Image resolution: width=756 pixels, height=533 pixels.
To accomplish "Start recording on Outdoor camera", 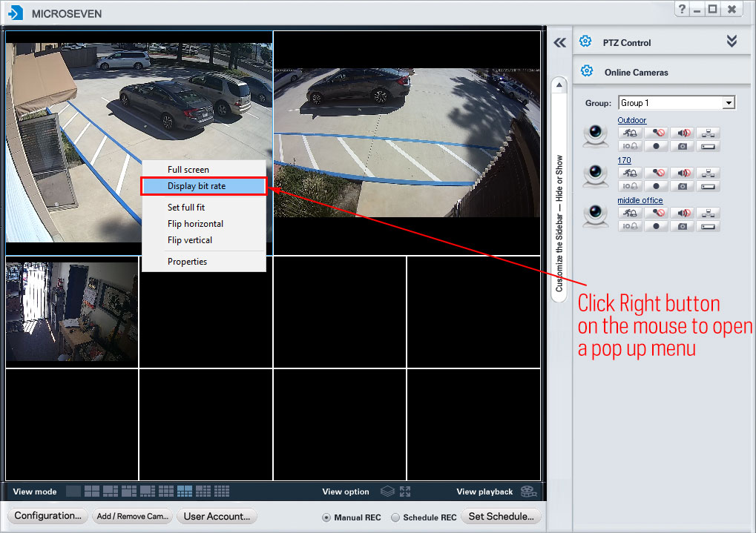I will coord(656,146).
